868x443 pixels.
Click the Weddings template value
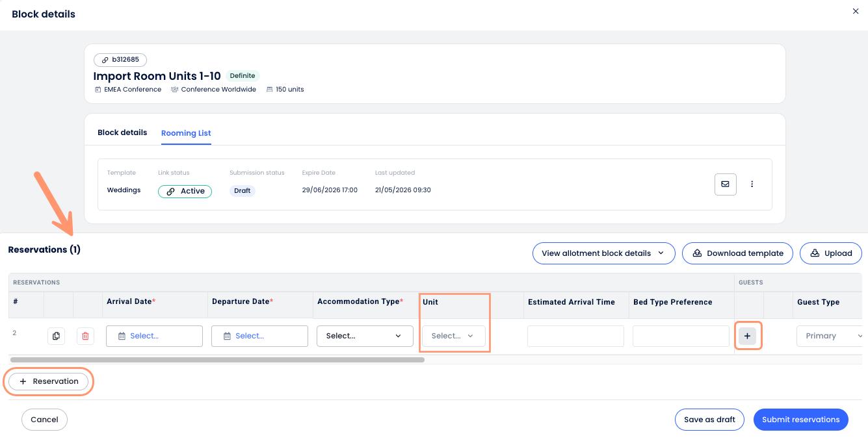coord(124,190)
